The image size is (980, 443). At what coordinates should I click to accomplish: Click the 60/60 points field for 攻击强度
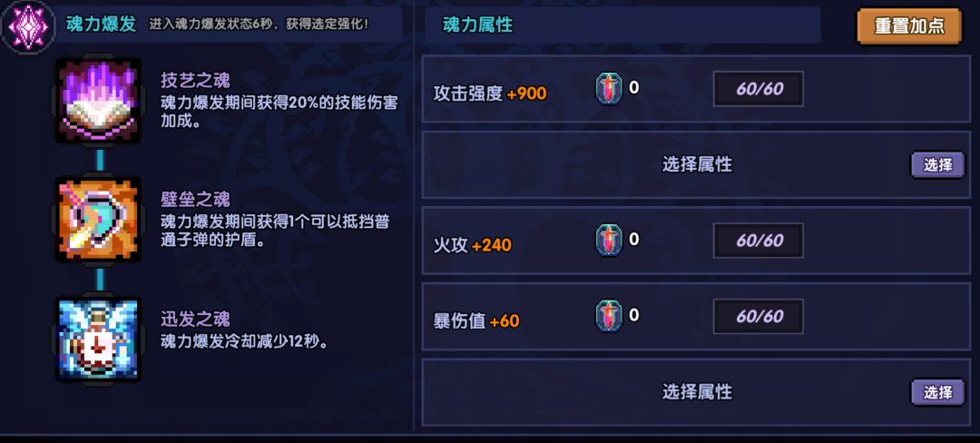(759, 89)
